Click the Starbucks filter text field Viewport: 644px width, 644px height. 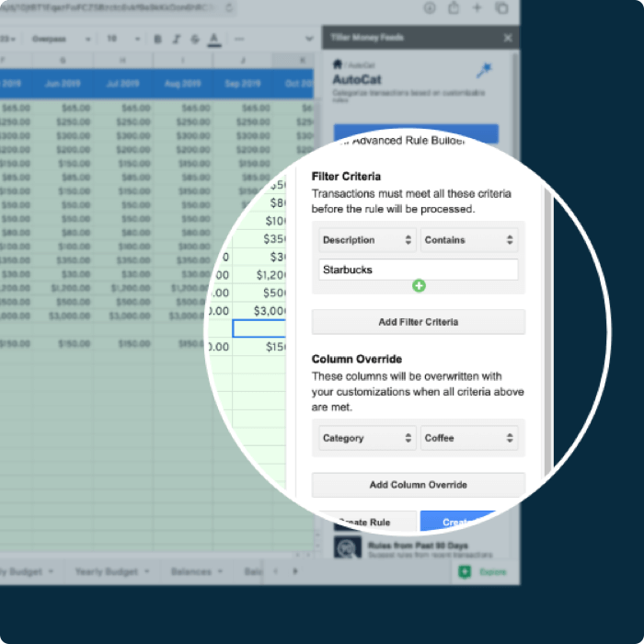tap(419, 270)
